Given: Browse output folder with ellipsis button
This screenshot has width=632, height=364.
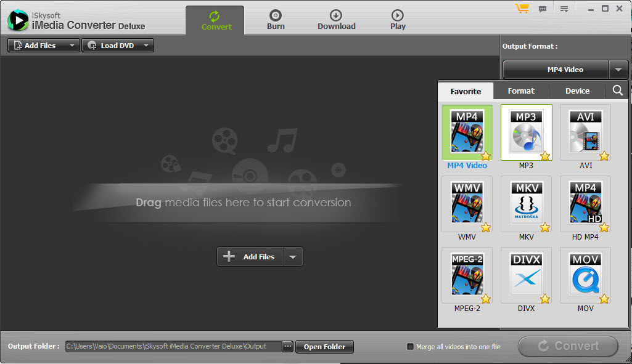Looking at the screenshot, I should 287,346.
